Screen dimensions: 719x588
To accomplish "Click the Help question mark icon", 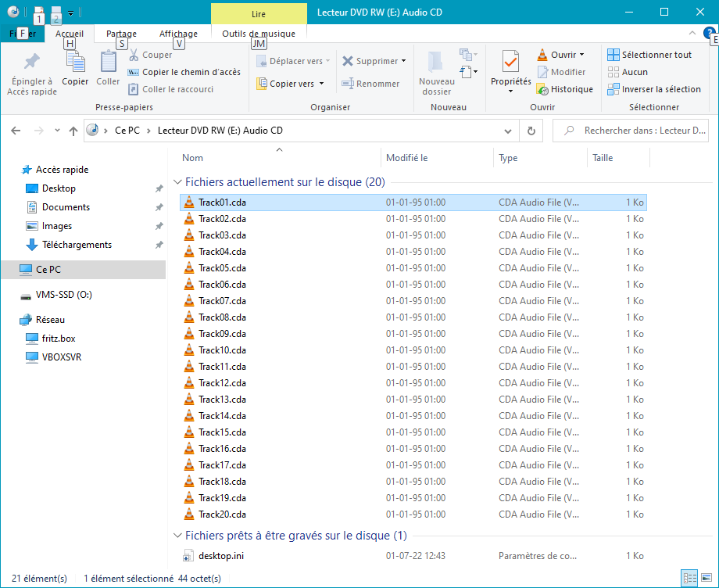I will (710, 33).
